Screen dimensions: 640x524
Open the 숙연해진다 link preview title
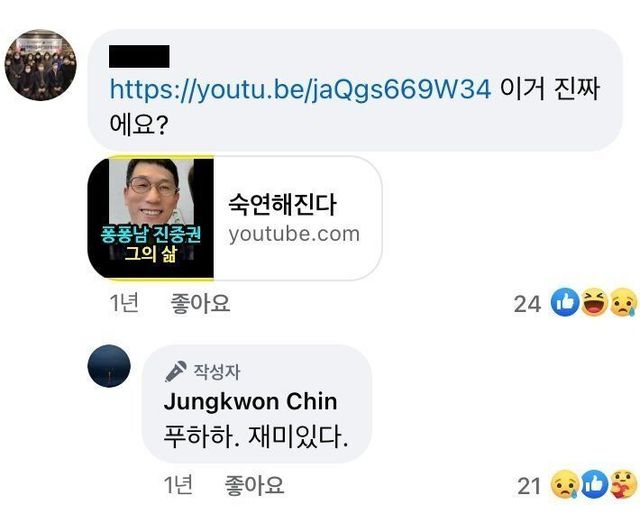[283, 206]
